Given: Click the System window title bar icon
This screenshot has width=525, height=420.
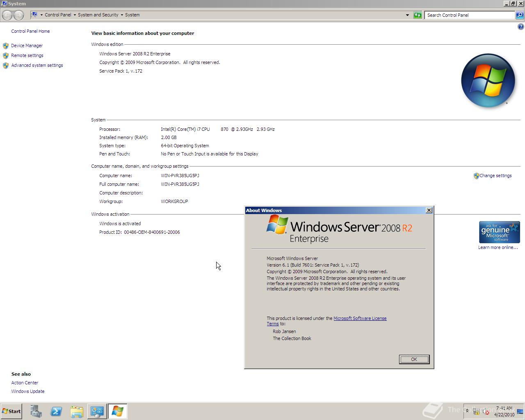Looking at the screenshot, I should pyautogui.click(x=4, y=4).
